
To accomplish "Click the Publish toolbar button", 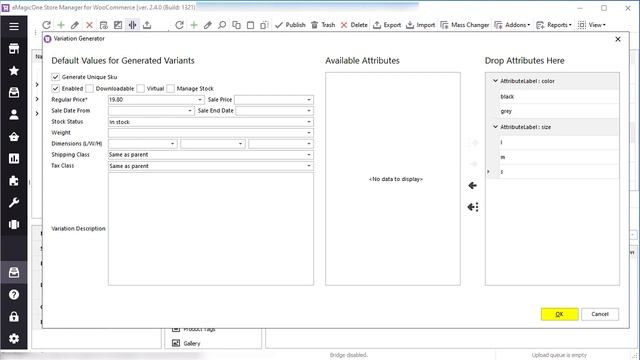I will [290, 25].
